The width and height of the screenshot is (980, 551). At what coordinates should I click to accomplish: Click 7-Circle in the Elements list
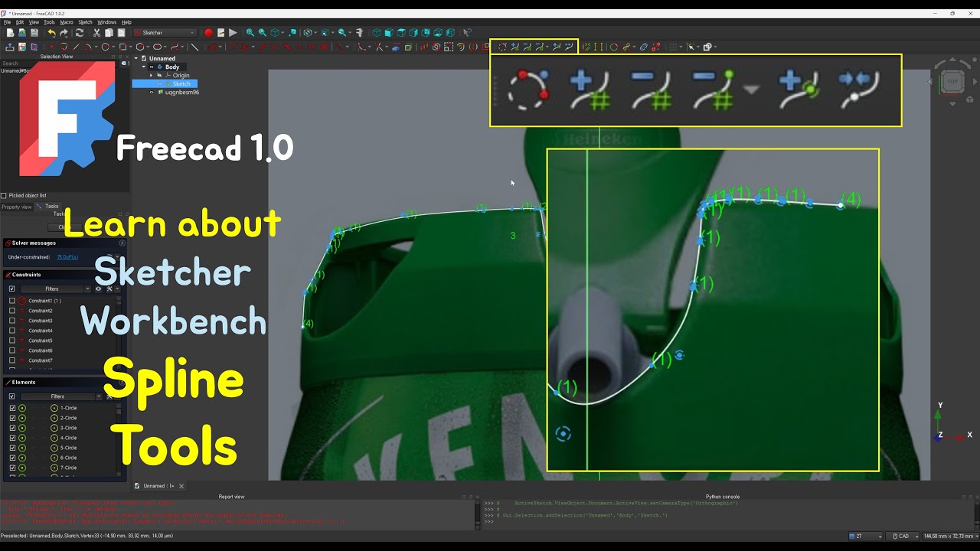tap(68, 468)
